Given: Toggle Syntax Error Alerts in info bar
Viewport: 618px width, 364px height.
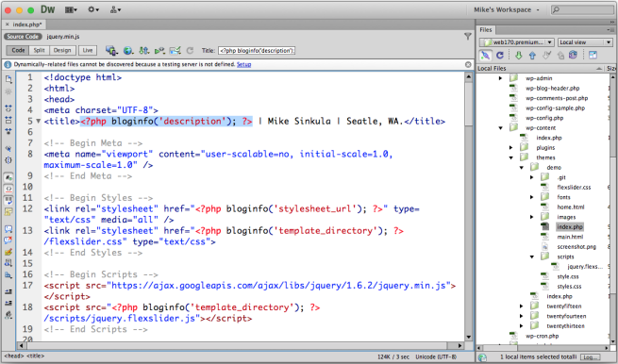Looking at the screenshot, I should [x=8, y=212].
